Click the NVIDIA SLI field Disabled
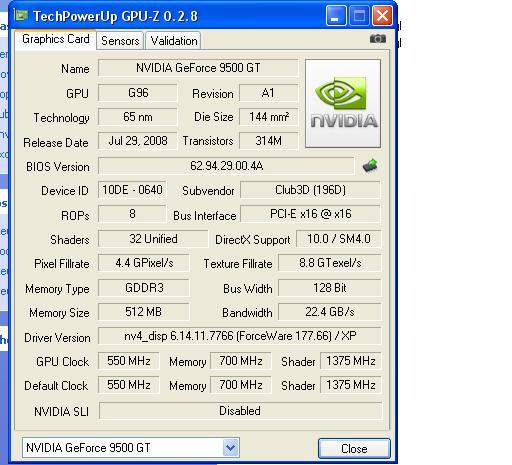This screenshot has width=512, height=465. pos(240,411)
